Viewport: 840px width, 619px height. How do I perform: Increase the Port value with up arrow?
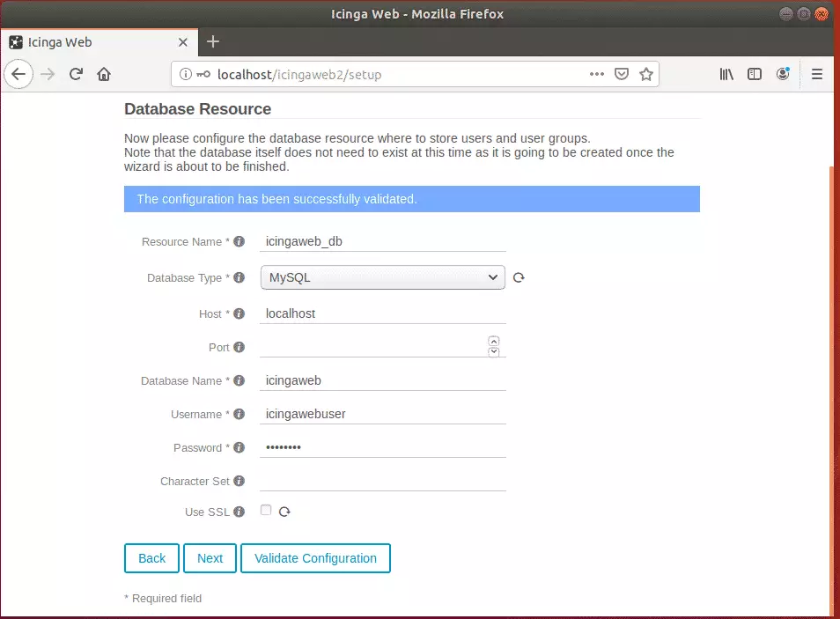coord(494,341)
